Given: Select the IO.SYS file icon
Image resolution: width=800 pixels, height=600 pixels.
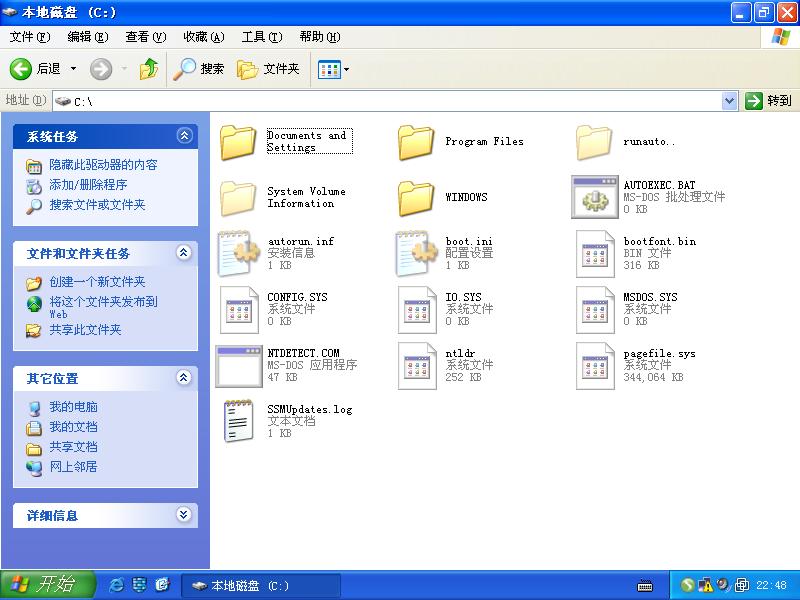Looking at the screenshot, I should point(417,310).
